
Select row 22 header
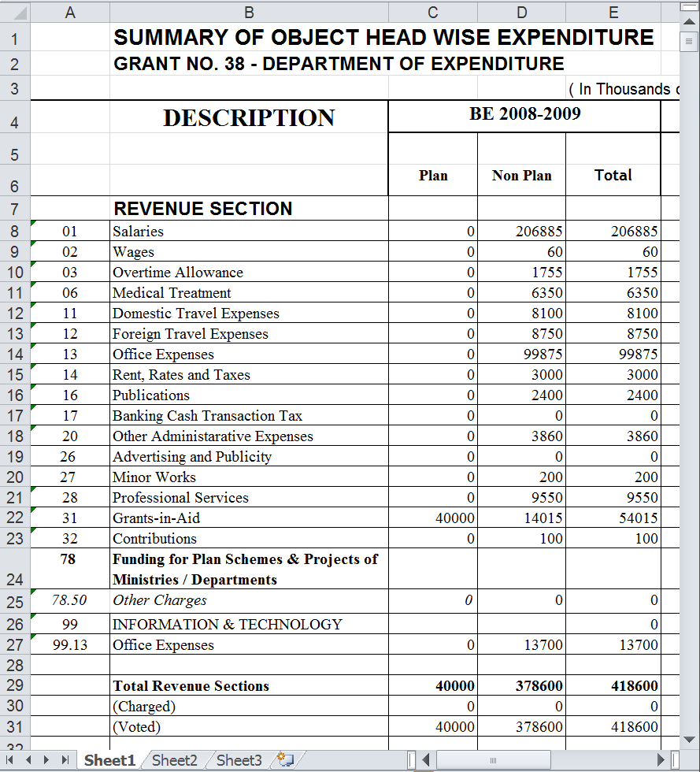click(15, 518)
